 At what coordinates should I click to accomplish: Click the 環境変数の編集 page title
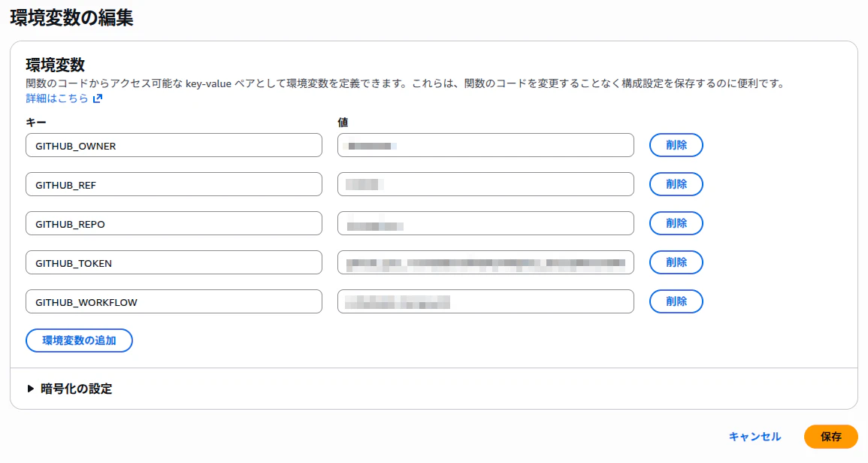coord(71,18)
